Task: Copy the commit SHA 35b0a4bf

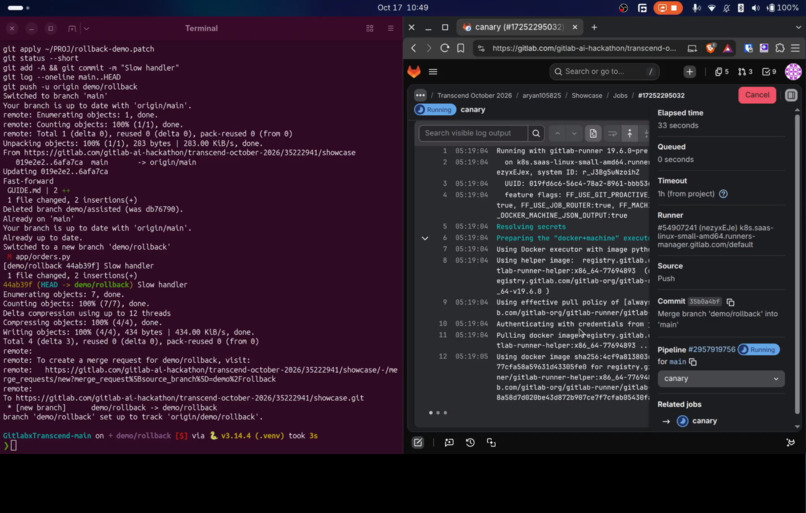Action: pos(730,302)
